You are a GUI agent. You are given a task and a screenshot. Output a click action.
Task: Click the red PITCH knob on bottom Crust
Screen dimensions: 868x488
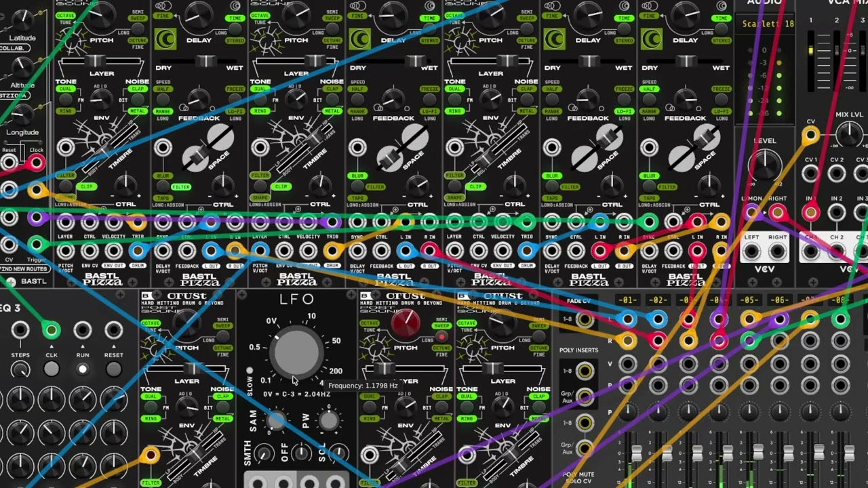pyautogui.click(x=406, y=324)
